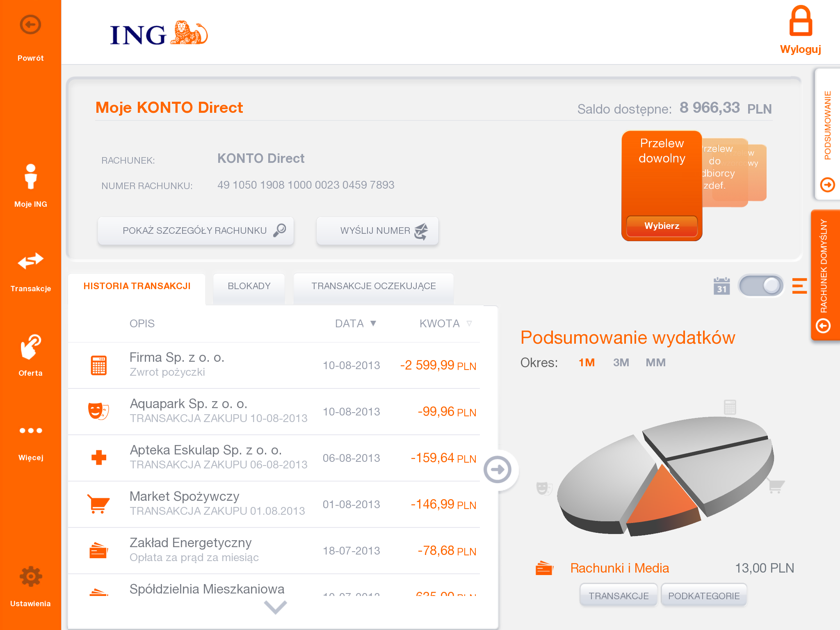
Task: Expand more transactions with down chevron
Action: pyautogui.click(x=275, y=607)
